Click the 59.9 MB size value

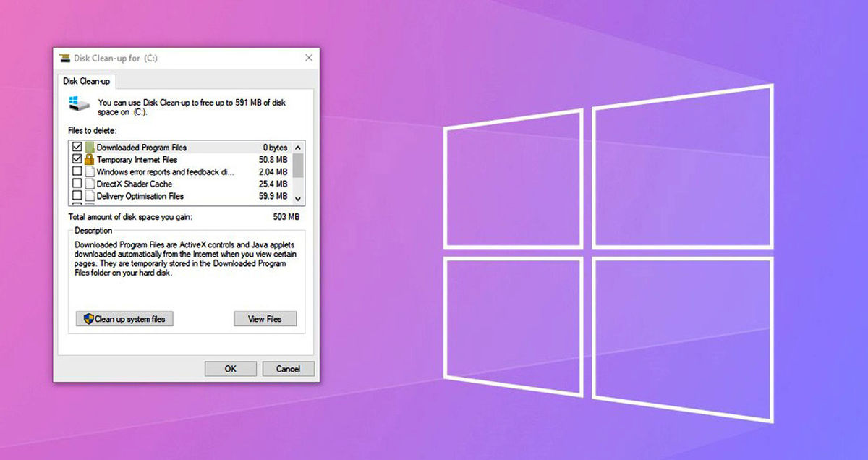[273, 197]
